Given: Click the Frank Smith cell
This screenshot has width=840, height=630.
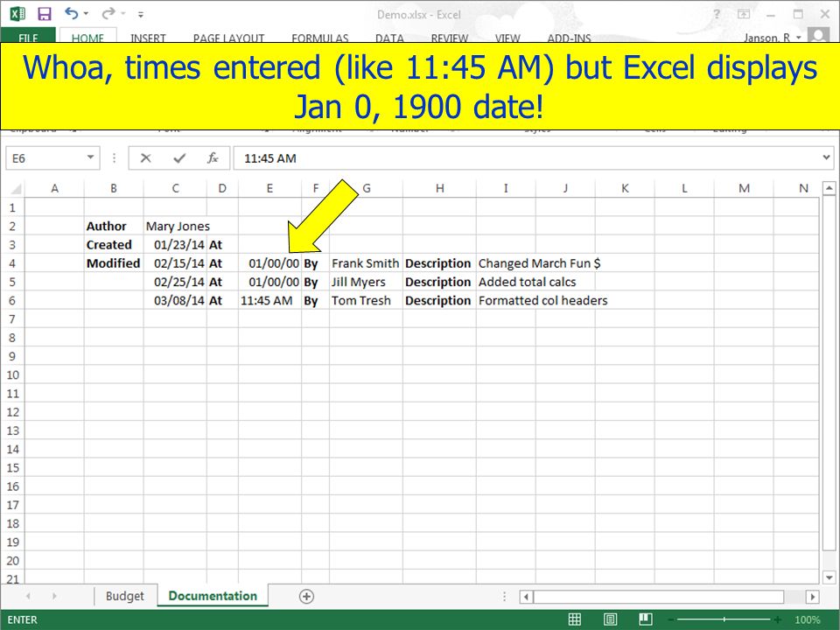Looking at the screenshot, I should coord(366,263).
